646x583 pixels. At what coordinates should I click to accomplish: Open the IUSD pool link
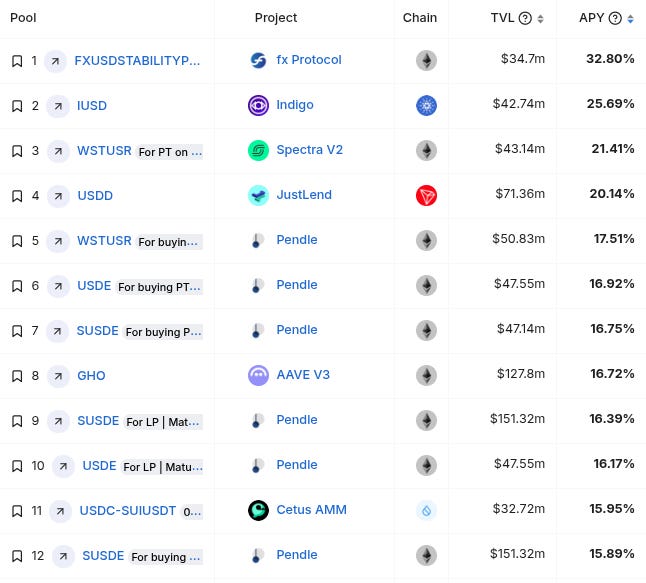point(92,106)
